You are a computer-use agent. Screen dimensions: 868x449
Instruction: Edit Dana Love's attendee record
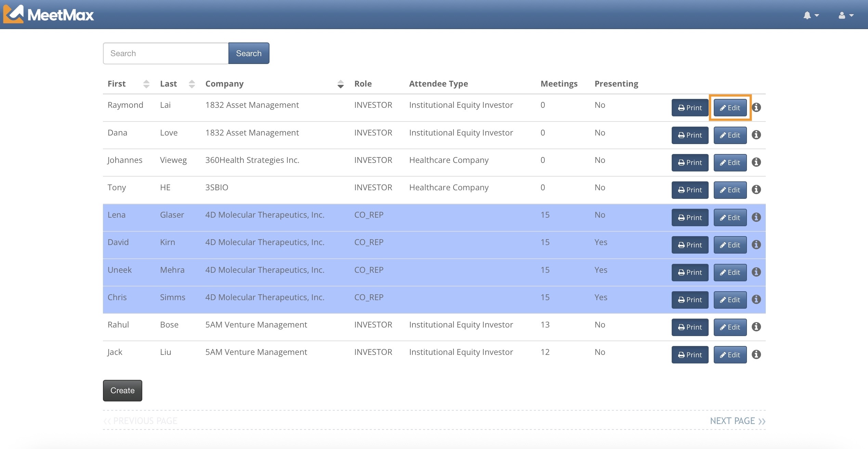730,135
